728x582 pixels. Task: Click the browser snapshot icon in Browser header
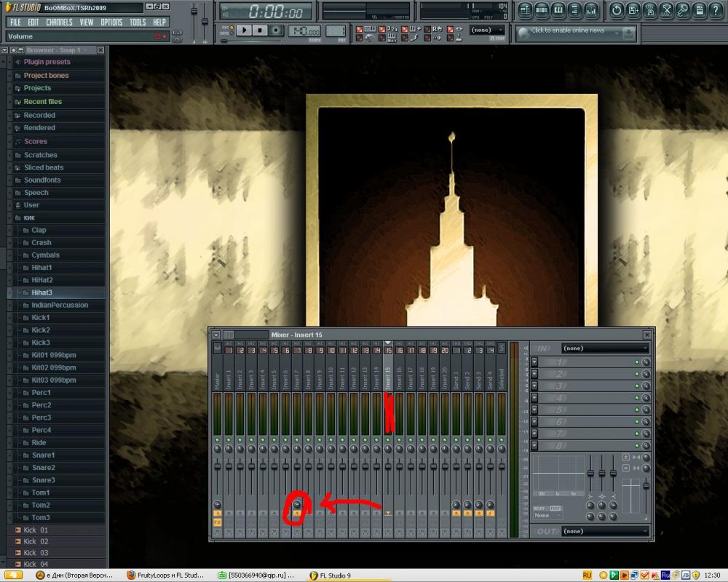pyautogui.click(x=13, y=49)
